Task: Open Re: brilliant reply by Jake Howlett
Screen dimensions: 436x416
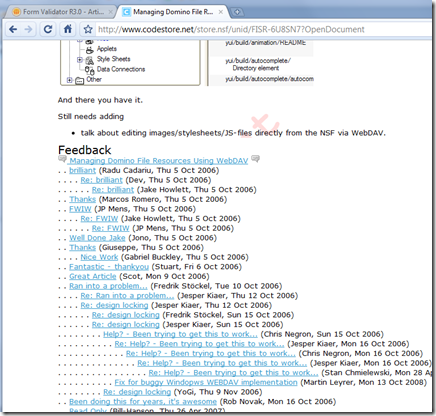Action: point(113,190)
